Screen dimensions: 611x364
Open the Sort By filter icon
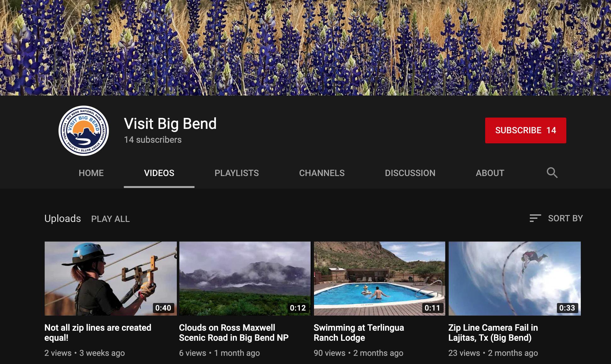[x=535, y=218]
